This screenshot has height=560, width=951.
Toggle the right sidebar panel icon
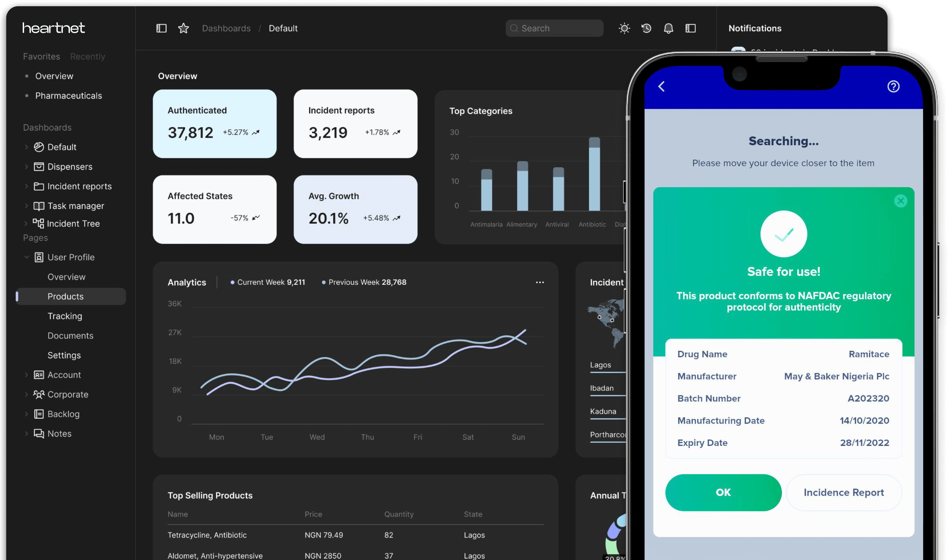[690, 28]
